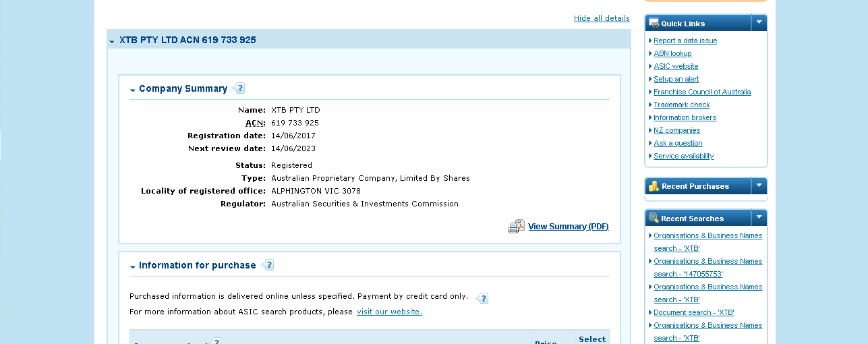Screen dimensions: 868x344
Task: Collapse the Information for purchase section
Action: [133, 266]
